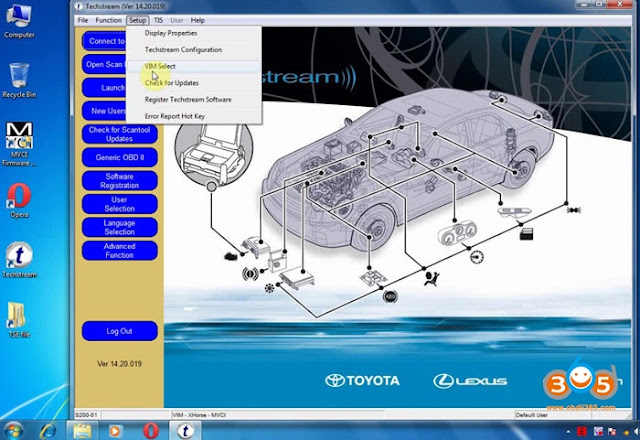Click the Generic OBD II button
This screenshot has height=440, width=640.
click(120, 158)
